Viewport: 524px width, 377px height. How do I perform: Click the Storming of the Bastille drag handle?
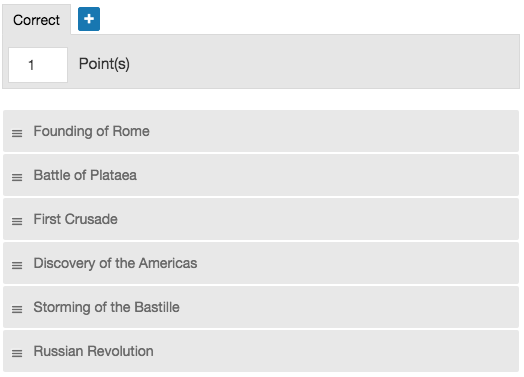17,309
